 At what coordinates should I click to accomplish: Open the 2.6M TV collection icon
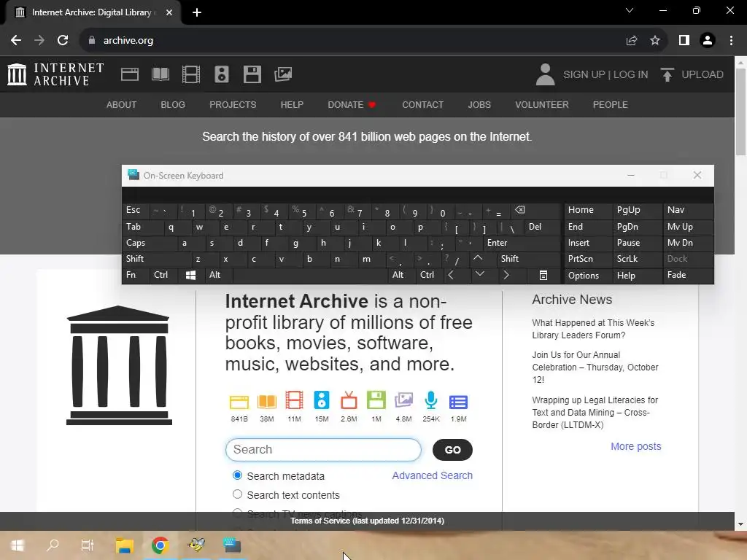349,400
